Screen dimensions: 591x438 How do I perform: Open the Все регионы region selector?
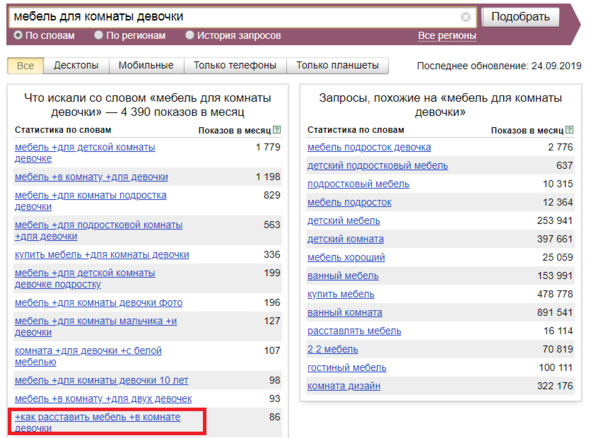pyautogui.click(x=447, y=35)
